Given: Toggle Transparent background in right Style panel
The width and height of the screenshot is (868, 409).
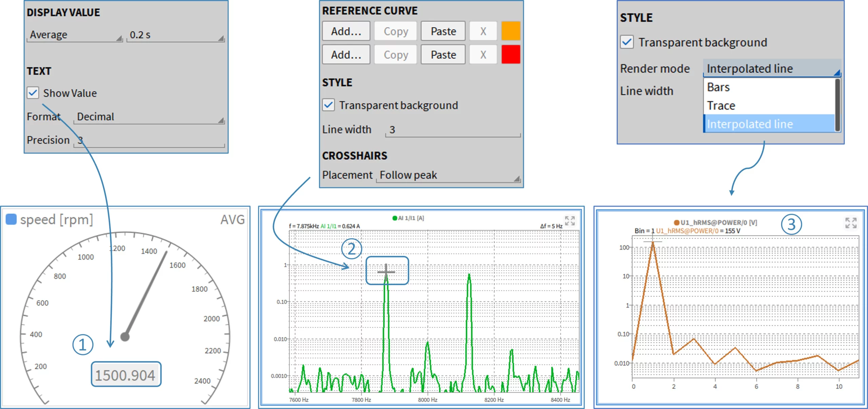Looking at the screenshot, I should (627, 42).
